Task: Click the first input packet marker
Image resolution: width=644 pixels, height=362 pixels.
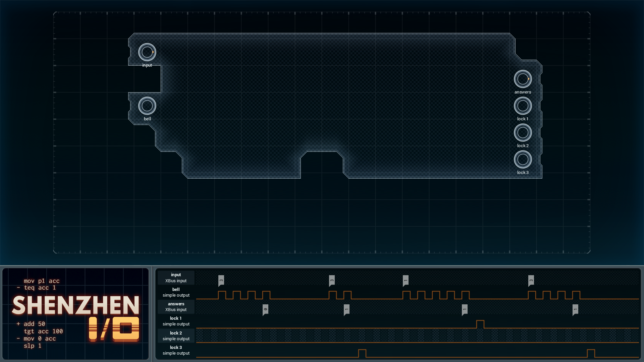Action: [x=221, y=281]
